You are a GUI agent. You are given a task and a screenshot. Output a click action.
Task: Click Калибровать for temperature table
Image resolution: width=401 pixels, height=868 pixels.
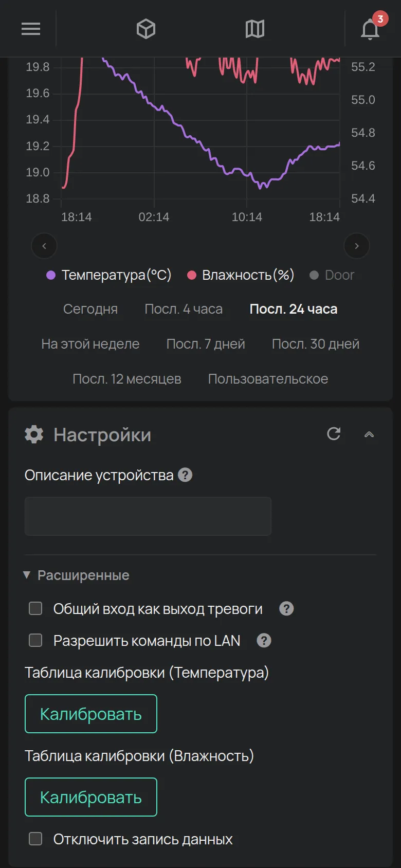[91, 714]
